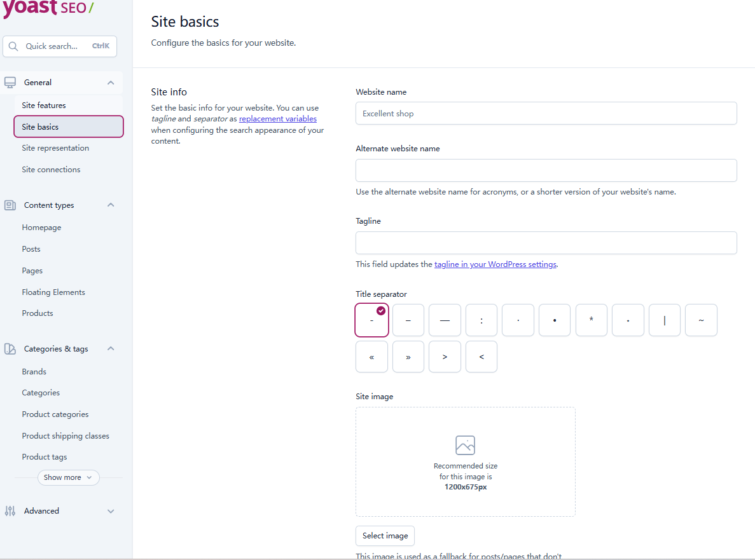Pick the tilde title separator
Image resolution: width=755 pixels, height=560 pixels.
[x=701, y=320]
